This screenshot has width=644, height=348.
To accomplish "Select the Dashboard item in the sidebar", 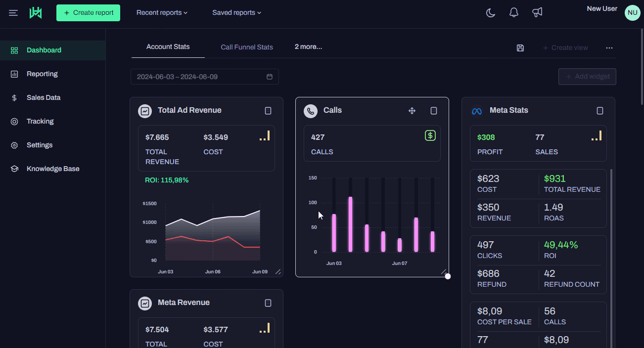I will tap(44, 50).
